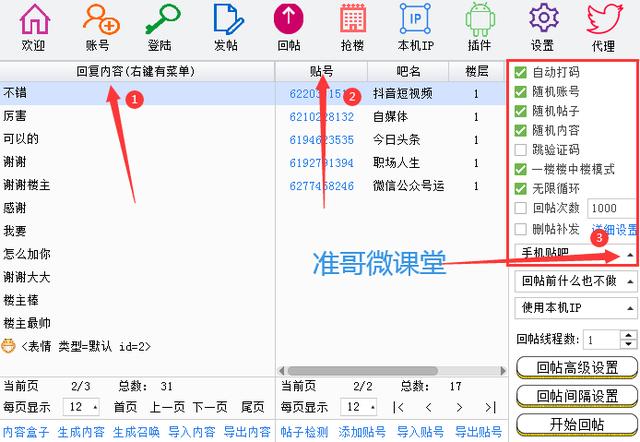
Task: Open the 发帖 post icon
Action: coord(228,20)
